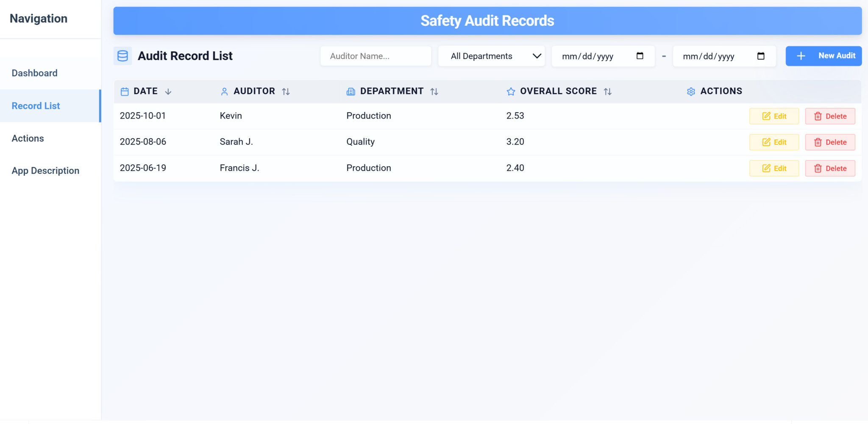Delete Kevin's audit record
The height and width of the screenshot is (424, 868).
tap(830, 116)
